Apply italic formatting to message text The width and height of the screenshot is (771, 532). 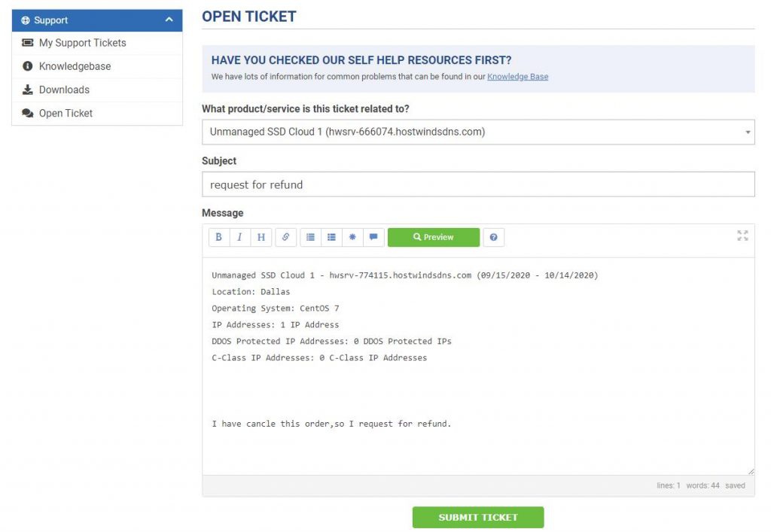(x=239, y=237)
